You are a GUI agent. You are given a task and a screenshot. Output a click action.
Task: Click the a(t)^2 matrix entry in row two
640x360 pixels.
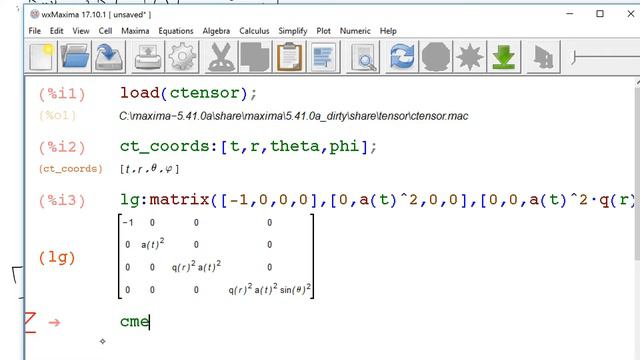pos(153,243)
